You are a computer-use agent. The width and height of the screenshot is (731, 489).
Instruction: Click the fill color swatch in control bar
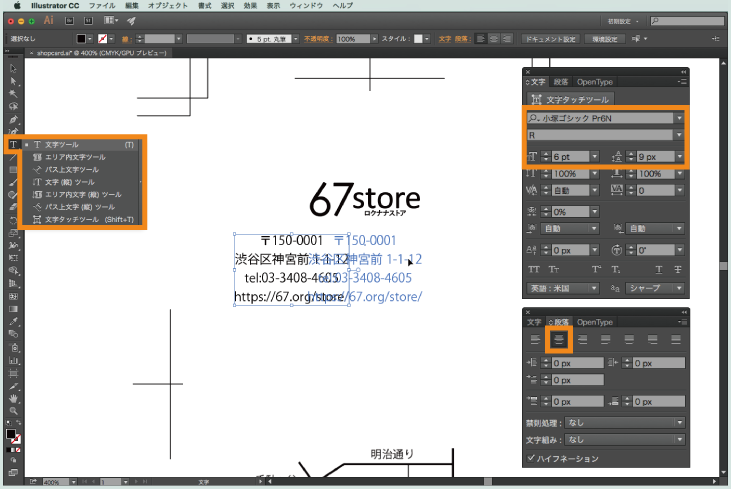[x=81, y=39]
